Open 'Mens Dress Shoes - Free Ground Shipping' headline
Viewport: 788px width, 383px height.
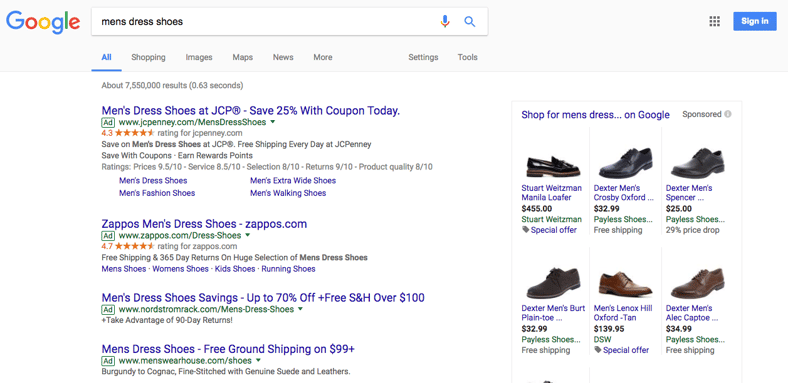pos(228,349)
